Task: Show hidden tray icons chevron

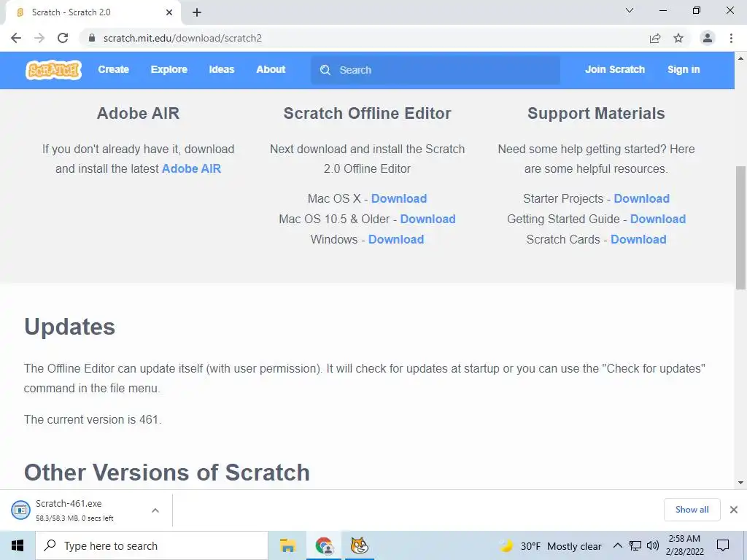Action: coord(617,545)
